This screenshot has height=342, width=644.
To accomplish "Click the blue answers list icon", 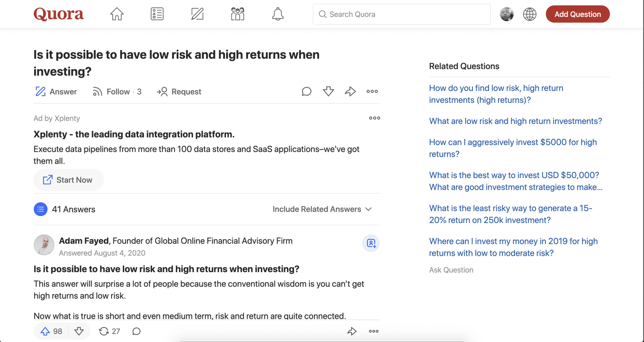I will pos(40,209).
